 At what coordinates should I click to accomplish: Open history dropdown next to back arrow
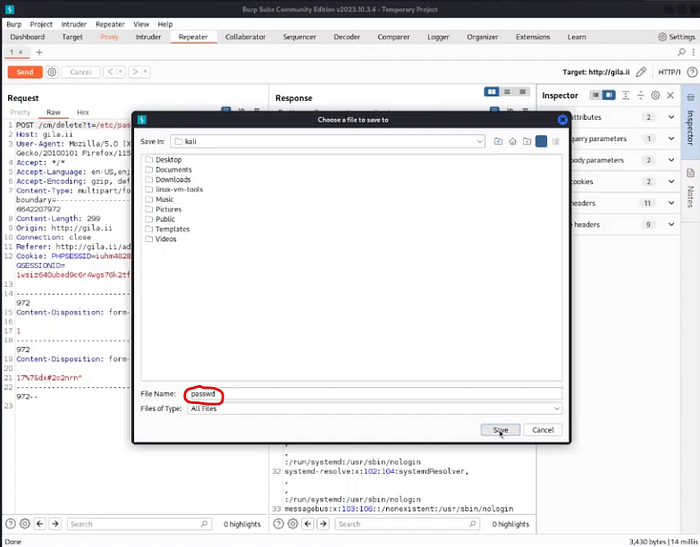pyautogui.click(x=120, y=72)
